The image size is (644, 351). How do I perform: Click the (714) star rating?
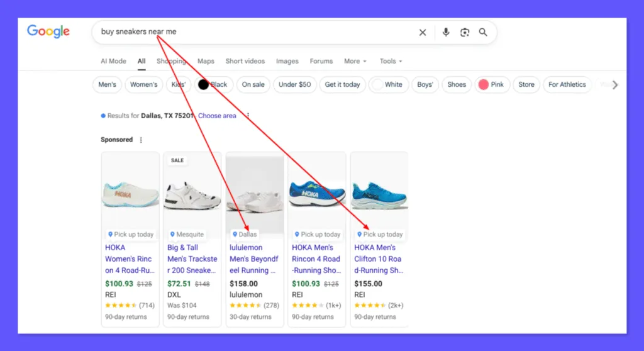pos(130,305)
